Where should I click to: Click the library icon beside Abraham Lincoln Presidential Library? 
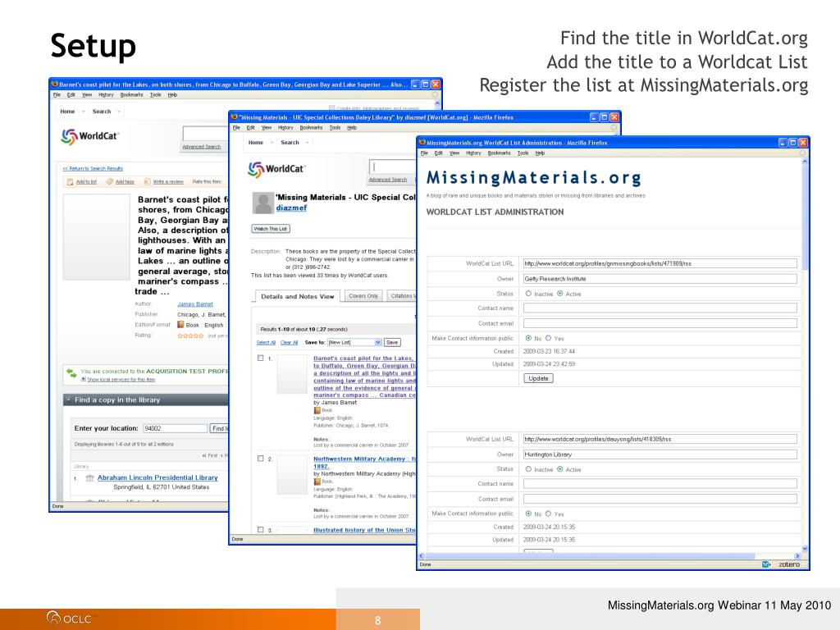[90, 478]
